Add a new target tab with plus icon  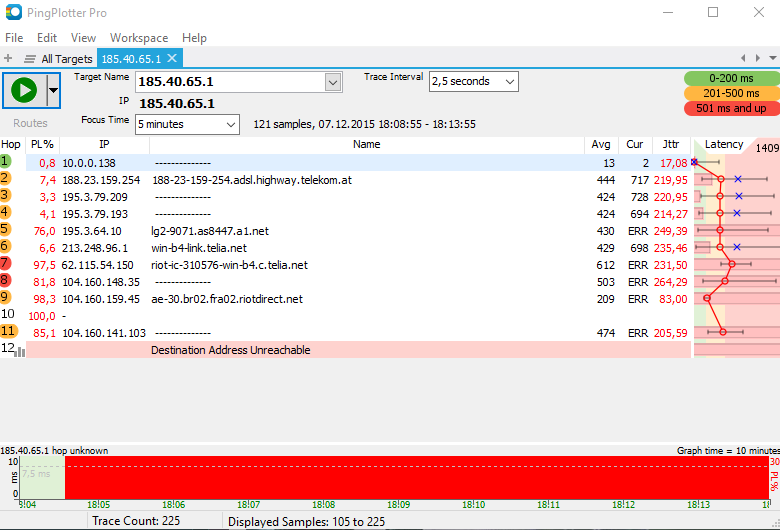(x=8, y=59)
